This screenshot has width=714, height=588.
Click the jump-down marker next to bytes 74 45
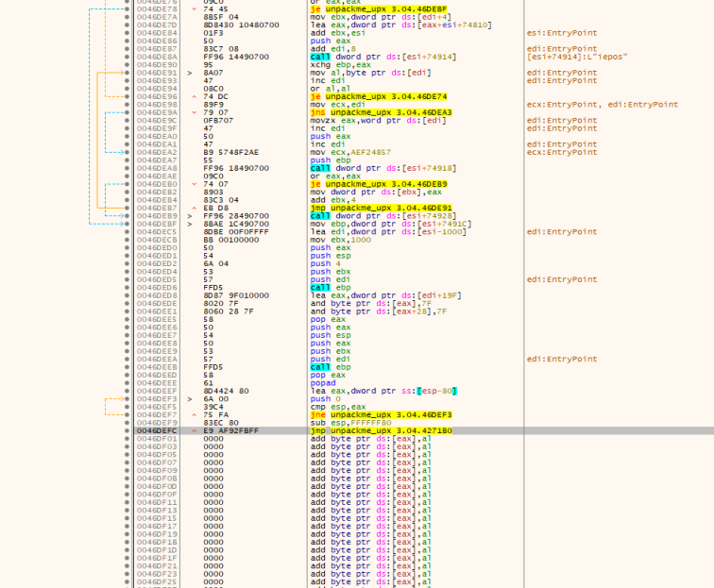(194, 9)
